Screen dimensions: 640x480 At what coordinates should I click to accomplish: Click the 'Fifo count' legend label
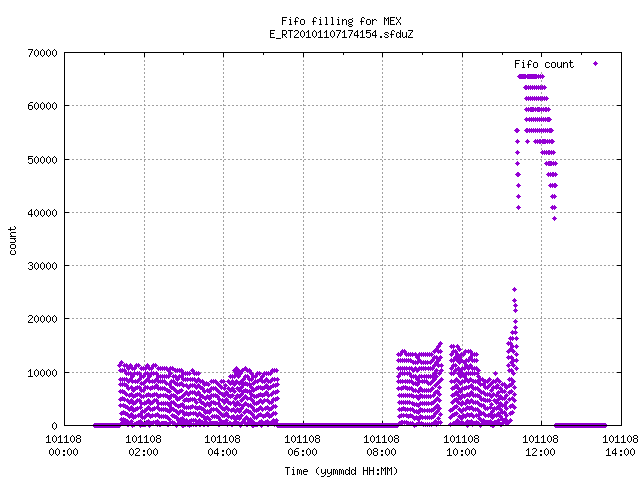pyautogui.click(x=544, y=64)
